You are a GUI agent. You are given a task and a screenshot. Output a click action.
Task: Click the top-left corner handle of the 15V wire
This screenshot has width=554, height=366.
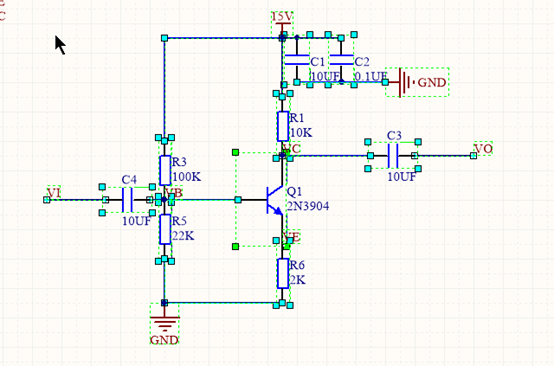point(164,38)
